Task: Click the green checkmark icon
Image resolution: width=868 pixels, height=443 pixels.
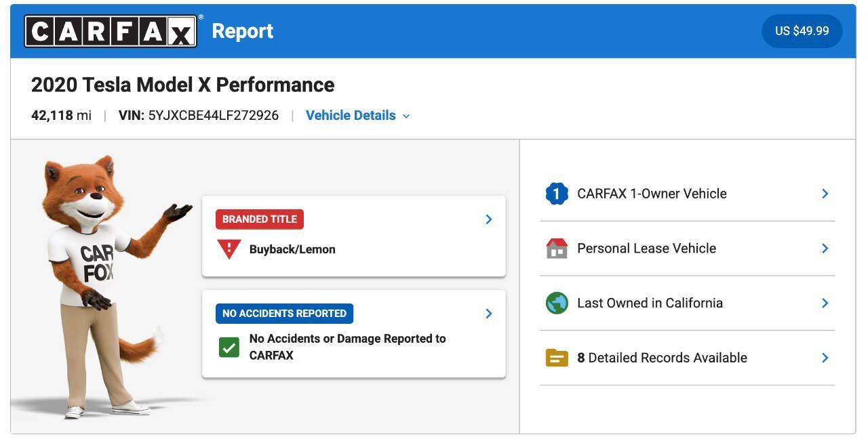Action: [x=229, y=347]
